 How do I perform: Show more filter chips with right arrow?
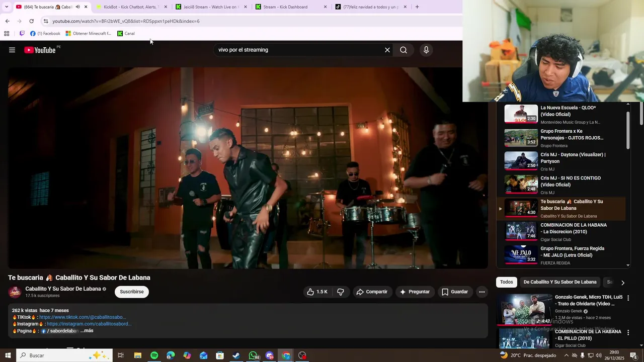623,283
